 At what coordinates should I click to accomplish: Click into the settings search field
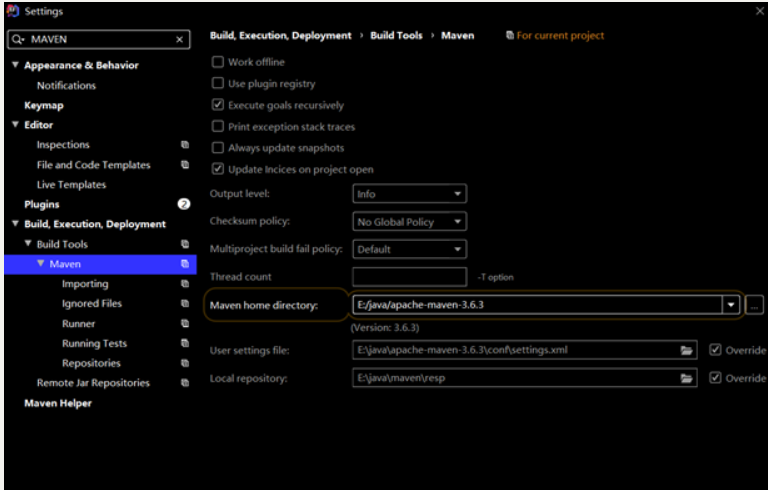click(x=99, y=39)
